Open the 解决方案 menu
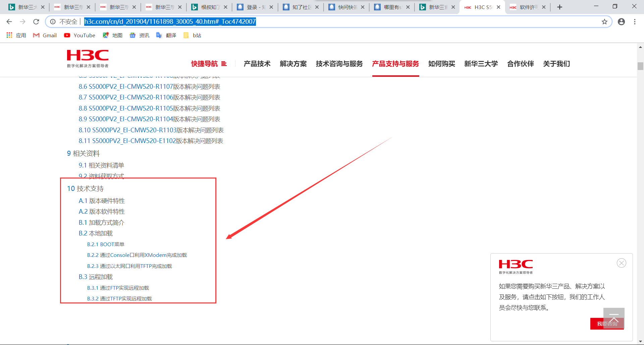This screenshot has height=345, width=644. click(x=293, y=64)
